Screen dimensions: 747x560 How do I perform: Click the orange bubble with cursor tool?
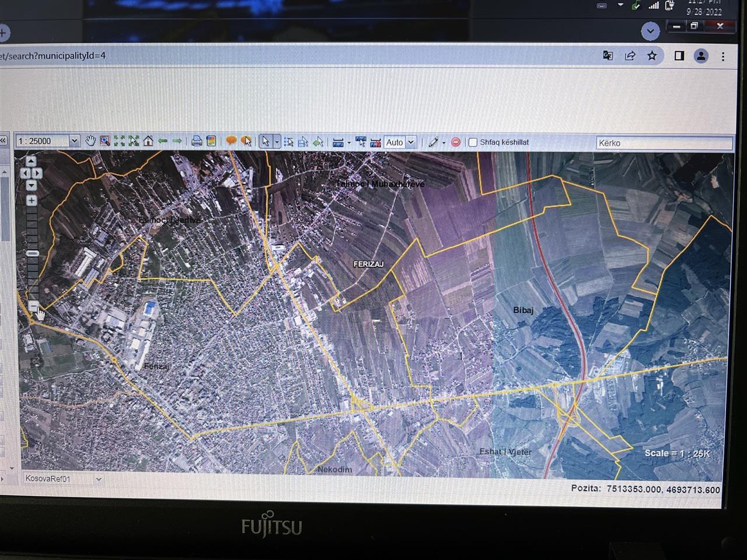click(246, 141)
